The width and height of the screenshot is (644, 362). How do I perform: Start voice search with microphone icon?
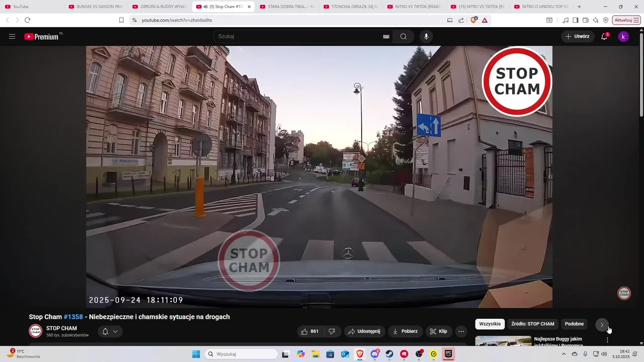click(426, 36)
